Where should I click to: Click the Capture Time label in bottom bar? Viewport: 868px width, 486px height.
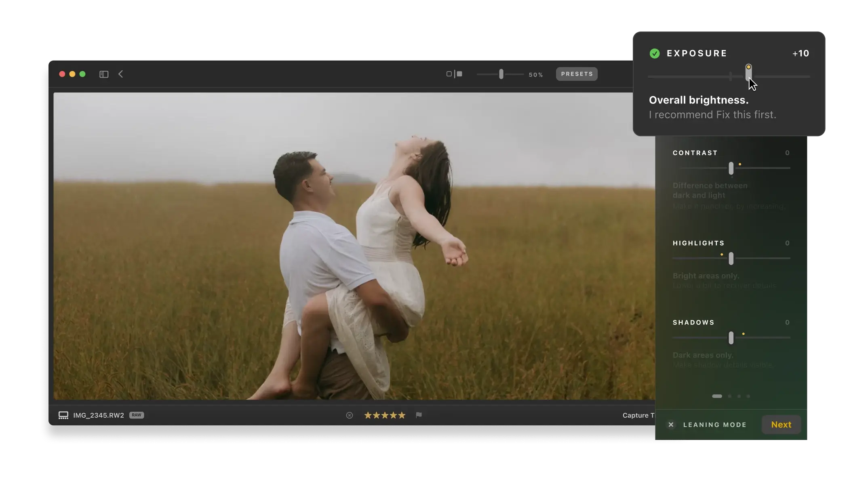point(639,415)
